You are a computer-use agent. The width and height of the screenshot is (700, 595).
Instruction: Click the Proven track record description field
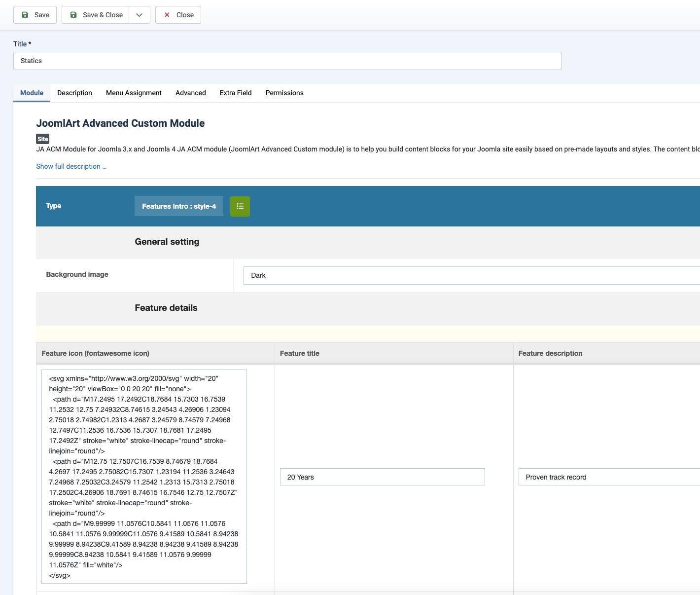tap(609, 477)
